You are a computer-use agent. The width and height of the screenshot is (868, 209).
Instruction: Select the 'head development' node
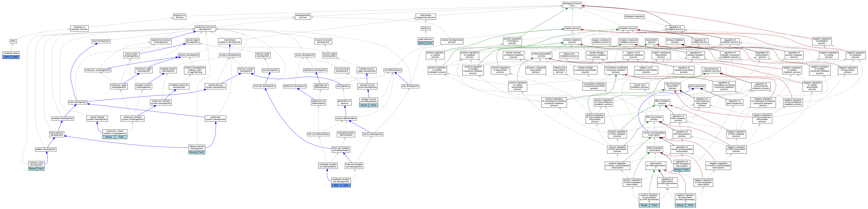point(101,41)
